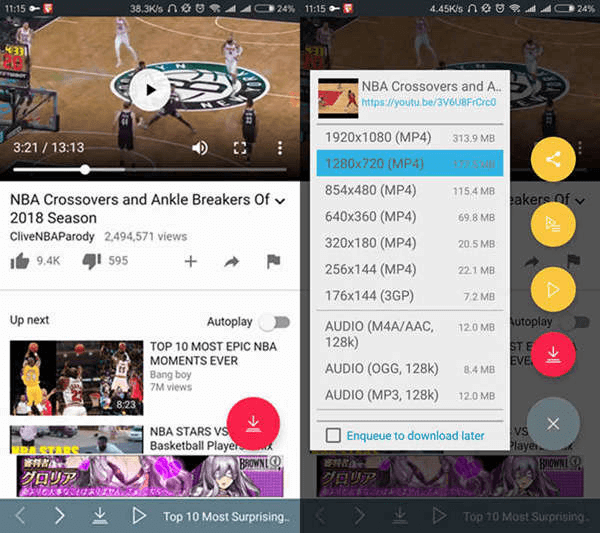
Task: Expand the video title description chevron
Action: [x=280, y=200]
